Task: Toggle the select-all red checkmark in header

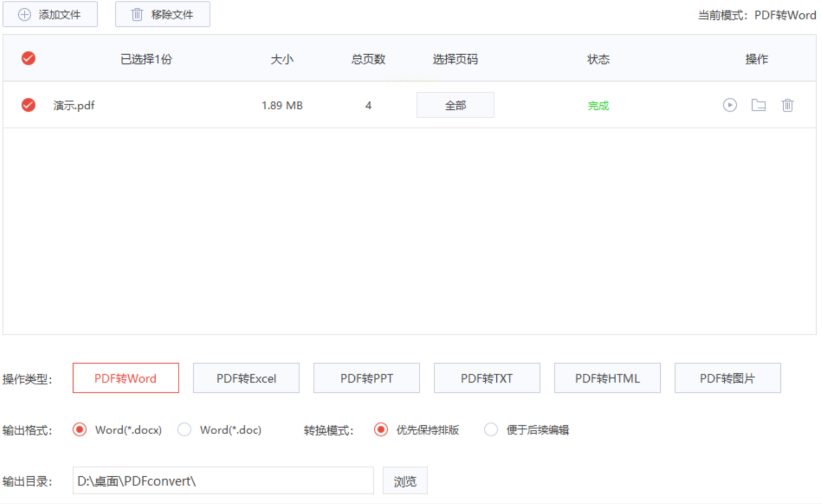Action: coord(28,59)
